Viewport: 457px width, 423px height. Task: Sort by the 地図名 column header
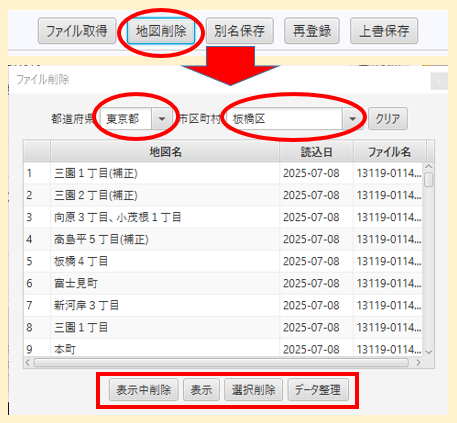tap(165, 152)
